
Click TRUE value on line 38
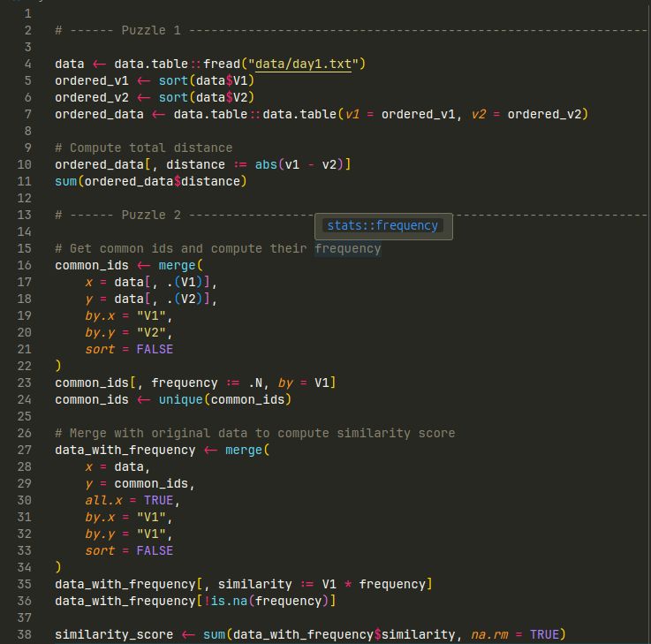coord(545,634)
